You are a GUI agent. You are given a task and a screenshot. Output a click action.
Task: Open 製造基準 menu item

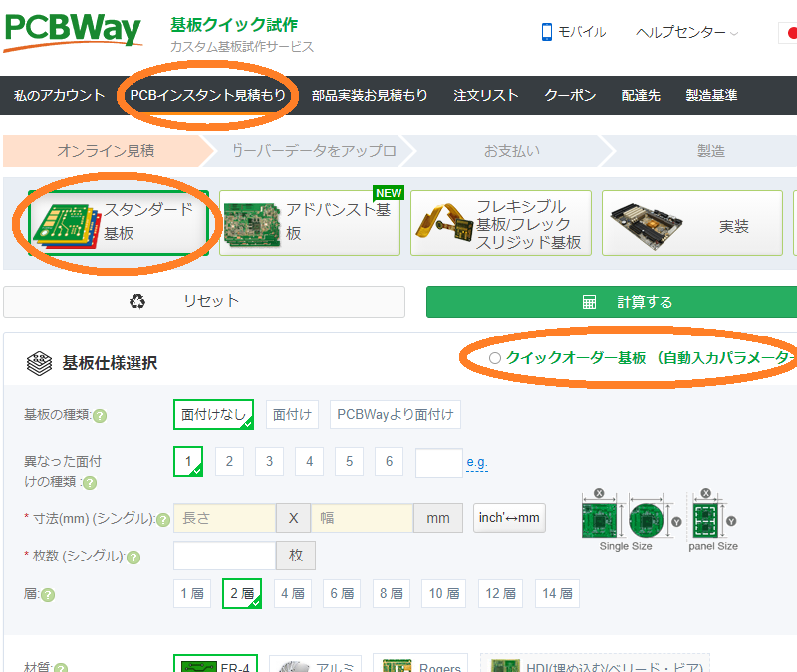pos(711,95)
